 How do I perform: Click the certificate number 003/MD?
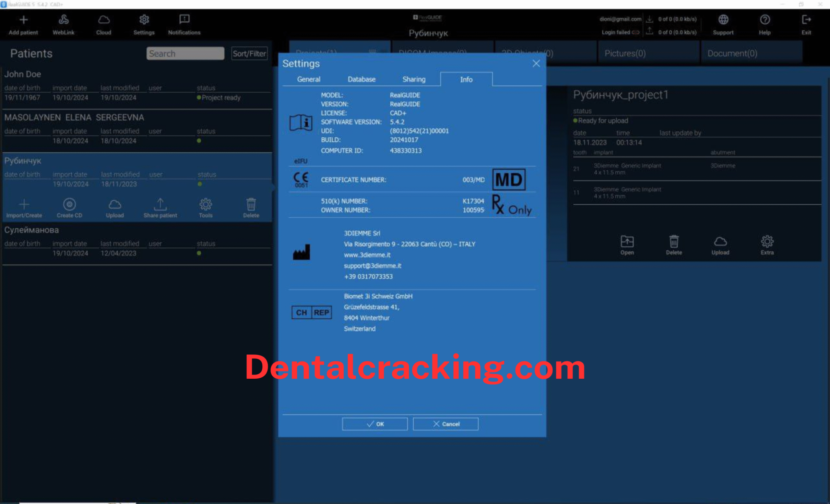(x=473, y=180)
